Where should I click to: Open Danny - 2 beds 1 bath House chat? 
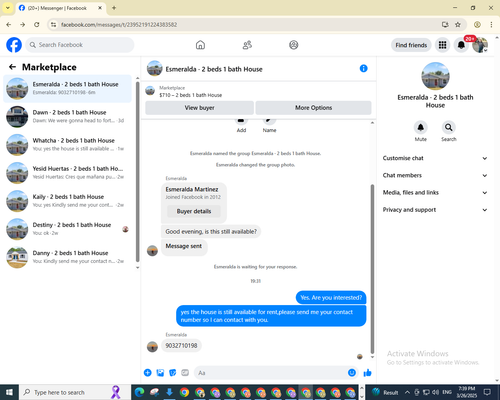point(68,257)
